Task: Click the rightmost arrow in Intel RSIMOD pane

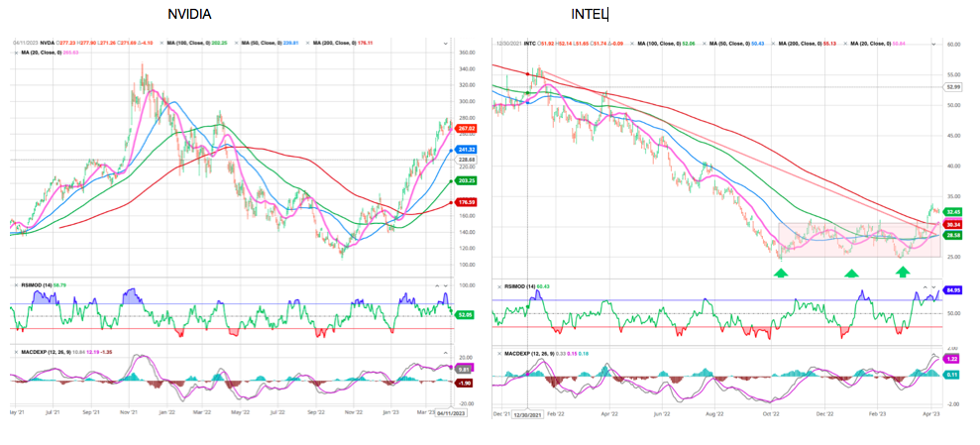Action: click(x=935, y=285)
